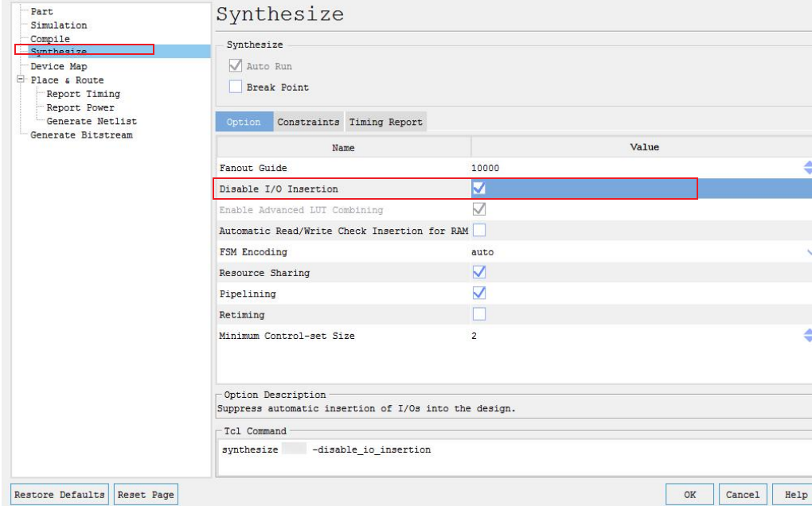This screenshot has height=506, width=812.
Task: Adjust Minimum Control-set Size spinner
Action: pos(807,336)
